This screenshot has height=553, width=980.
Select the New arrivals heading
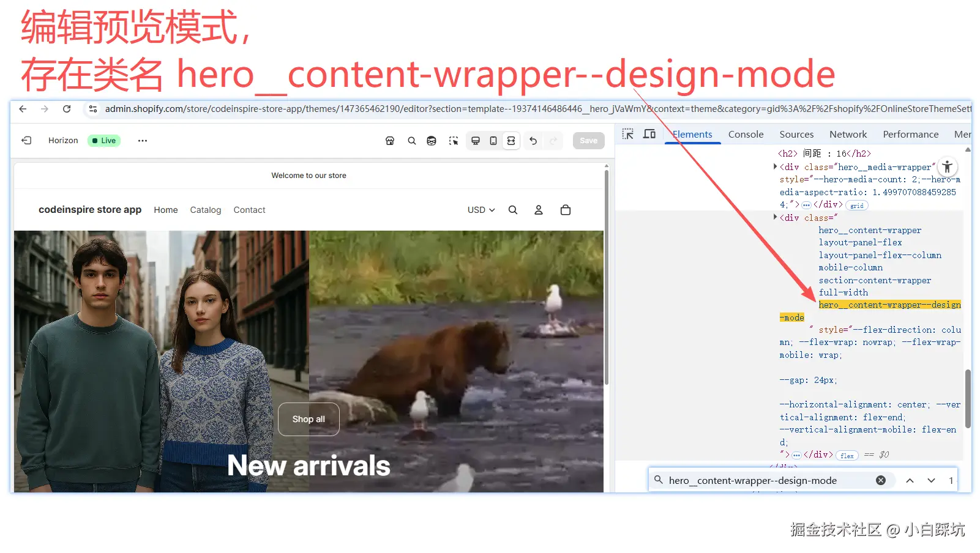(x=309, y=466)
